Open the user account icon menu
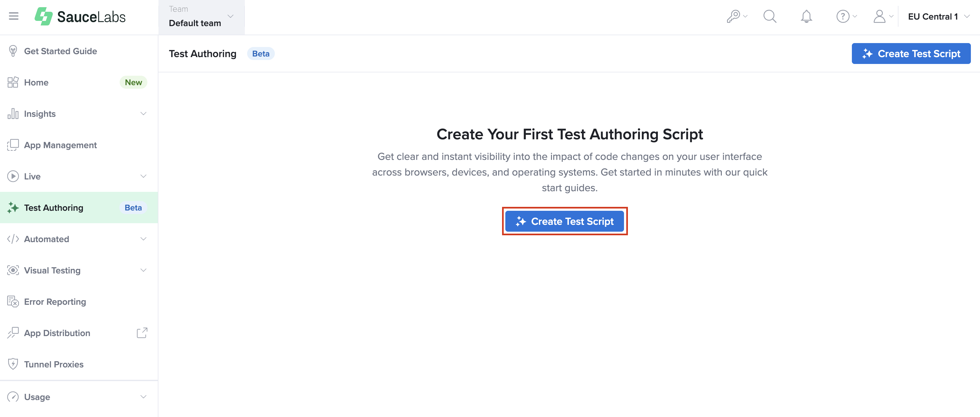The width and height of the screenshot is (980, 417). click(882, 16)
